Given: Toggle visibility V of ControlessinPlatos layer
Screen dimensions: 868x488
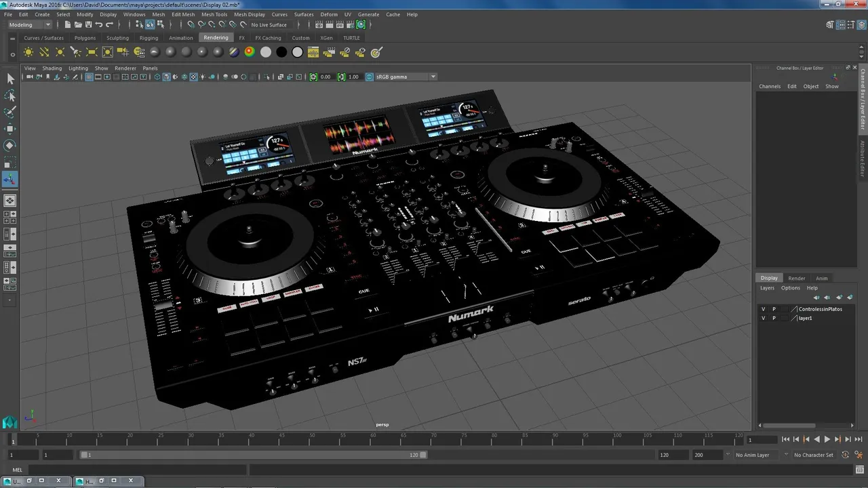Looking at the screenshot, I should coord(763,309).
